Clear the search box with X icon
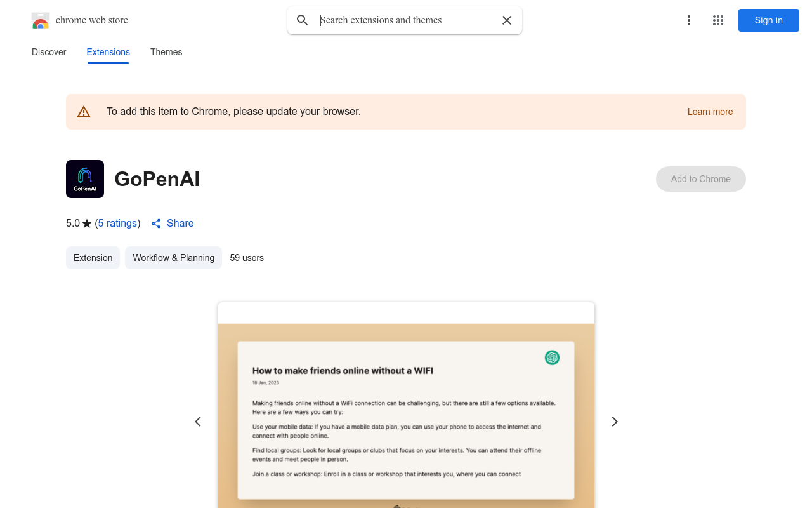 [507, 20]
